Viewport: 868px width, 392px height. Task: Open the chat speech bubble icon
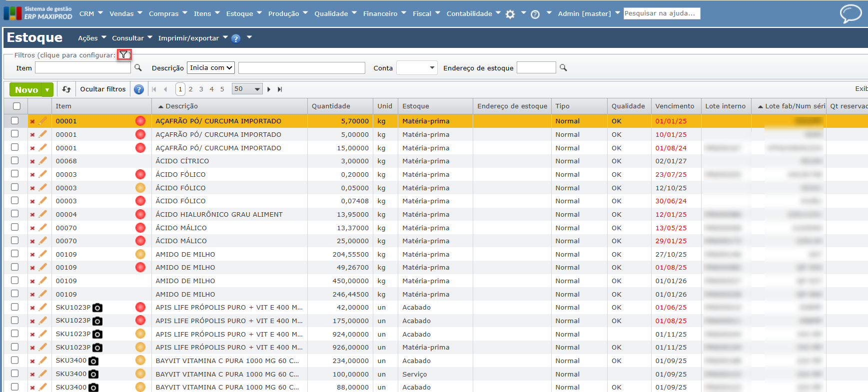[850, 13]
